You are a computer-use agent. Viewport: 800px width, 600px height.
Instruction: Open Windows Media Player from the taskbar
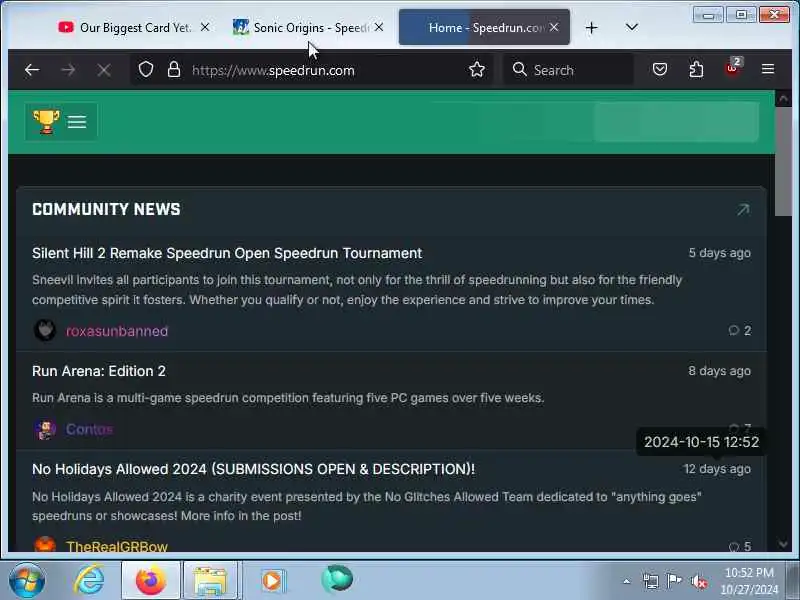point(273,580)
